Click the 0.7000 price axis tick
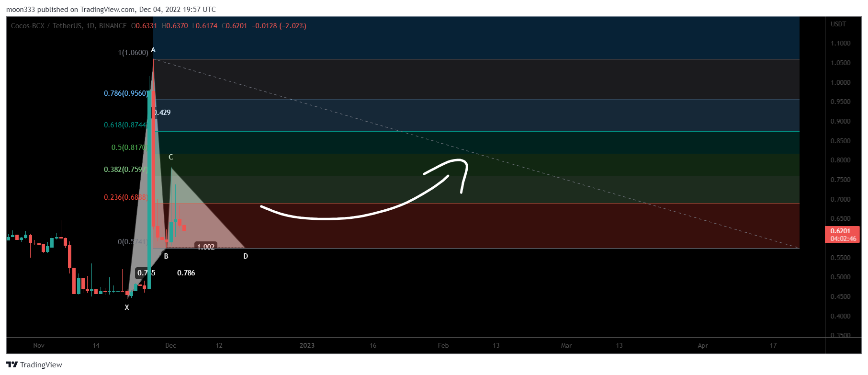This screenshot has height=375, width=868. (x=841, y=199)
